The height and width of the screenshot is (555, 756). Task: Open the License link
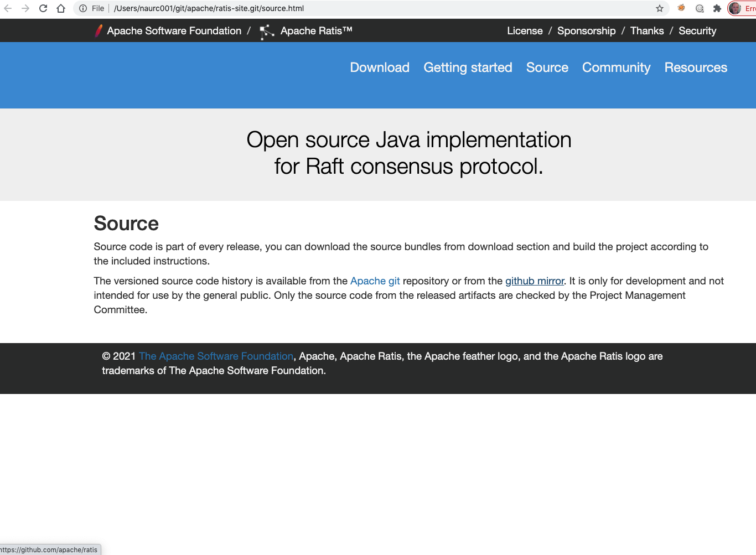click(x=525, y=31)
